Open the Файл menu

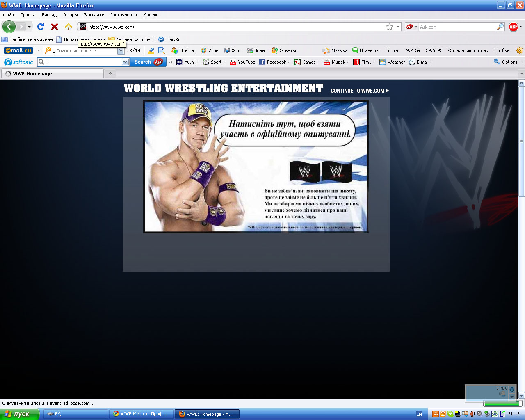click(x=8, y=15)
